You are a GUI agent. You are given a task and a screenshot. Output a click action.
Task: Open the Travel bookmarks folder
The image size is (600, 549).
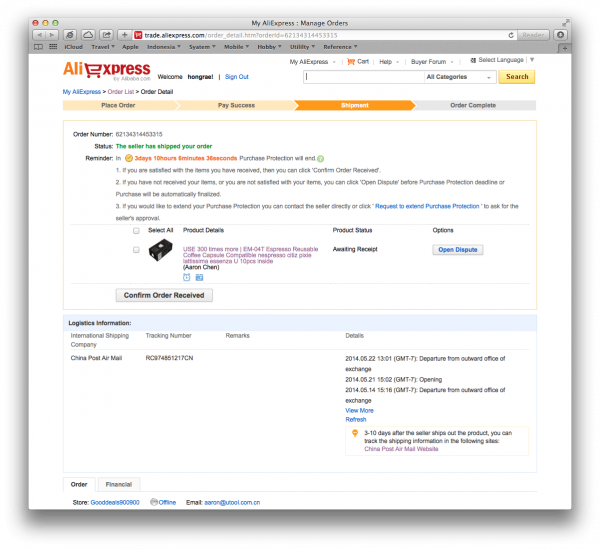[x=103, y=47]
